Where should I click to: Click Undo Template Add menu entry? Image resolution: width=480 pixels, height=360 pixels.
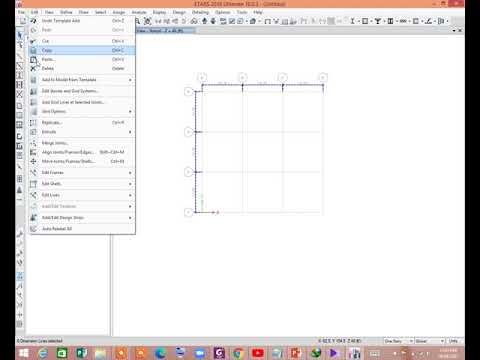click(x=82, y=21)
